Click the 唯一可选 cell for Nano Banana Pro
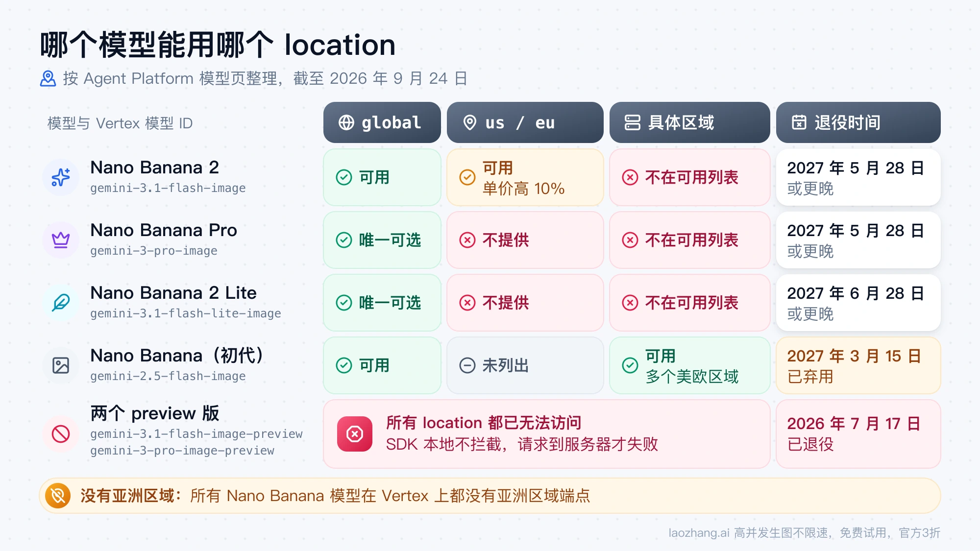Viewport: 980px width, 551px height. pyautogui.click(x=382, y=240)
